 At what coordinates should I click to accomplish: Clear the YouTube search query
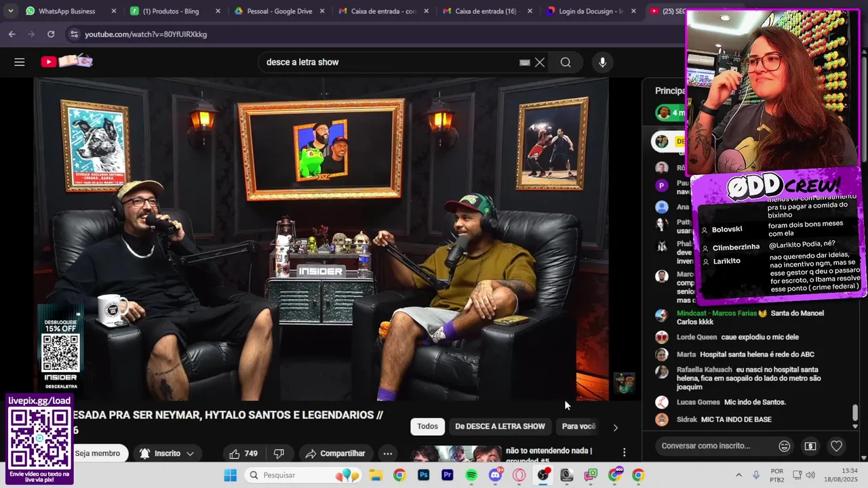[540, 62]
